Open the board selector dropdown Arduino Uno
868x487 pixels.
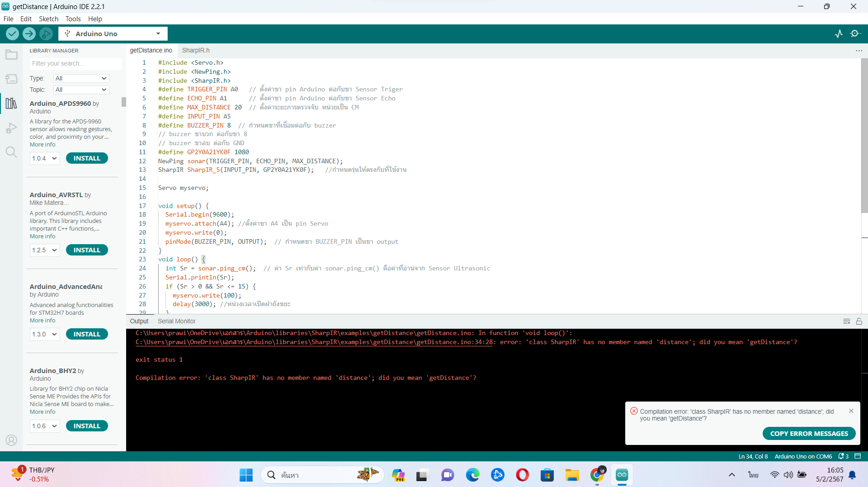click(113, 33)
